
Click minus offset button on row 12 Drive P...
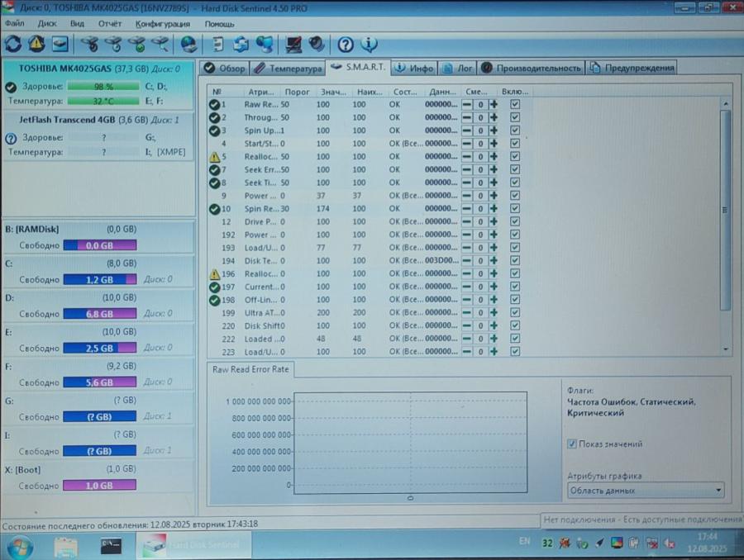(x=467, y=221)
